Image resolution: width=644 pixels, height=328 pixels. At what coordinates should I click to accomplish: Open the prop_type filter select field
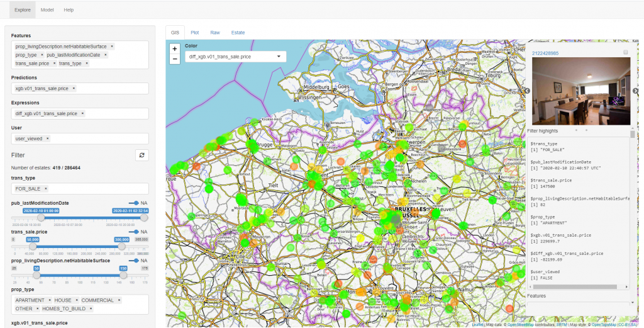(x=80, y=304)
